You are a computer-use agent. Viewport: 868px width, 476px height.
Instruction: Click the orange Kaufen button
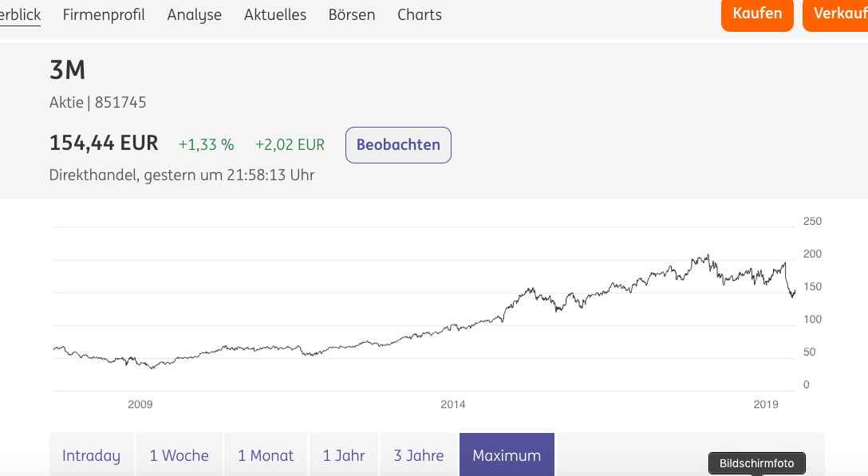tap(756, 14)
